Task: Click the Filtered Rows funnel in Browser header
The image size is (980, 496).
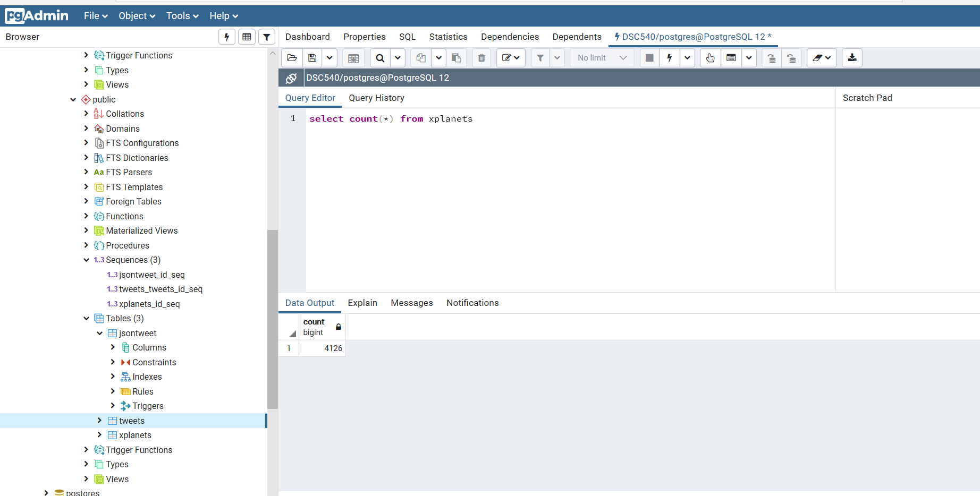Action: (x=267, y=37)
